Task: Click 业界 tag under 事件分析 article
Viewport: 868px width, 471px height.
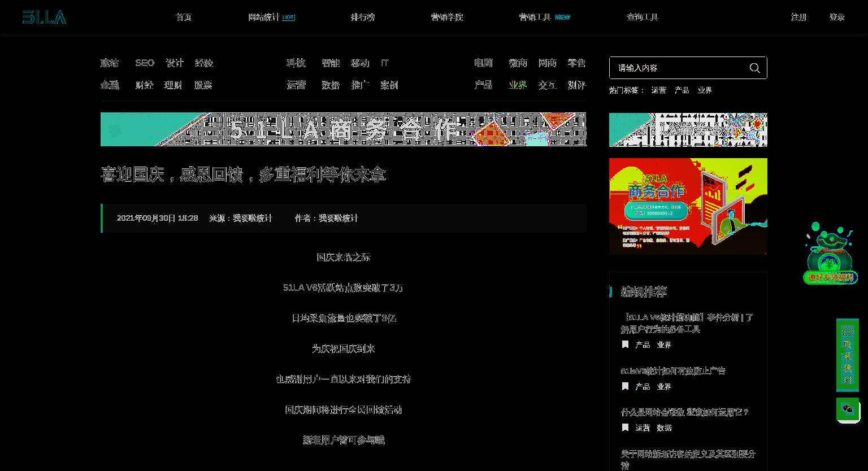Action: [x=664, y=344]
